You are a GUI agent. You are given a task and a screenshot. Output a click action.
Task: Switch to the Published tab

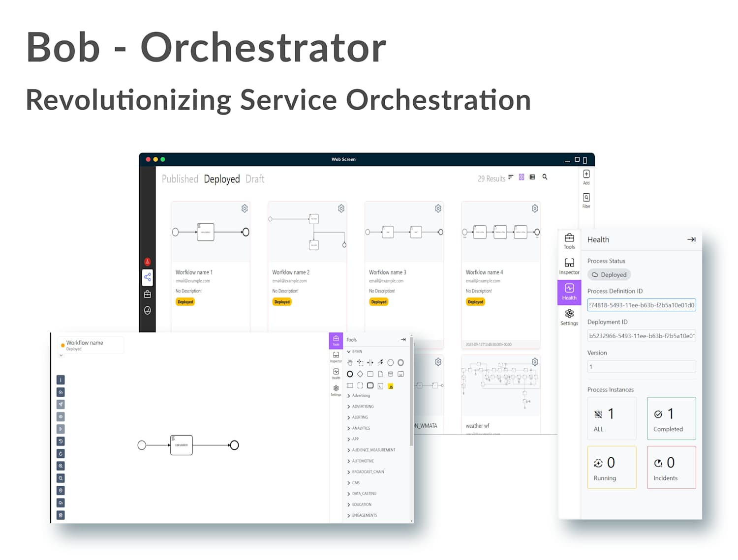pyautogui.click(x=180, y=179)
